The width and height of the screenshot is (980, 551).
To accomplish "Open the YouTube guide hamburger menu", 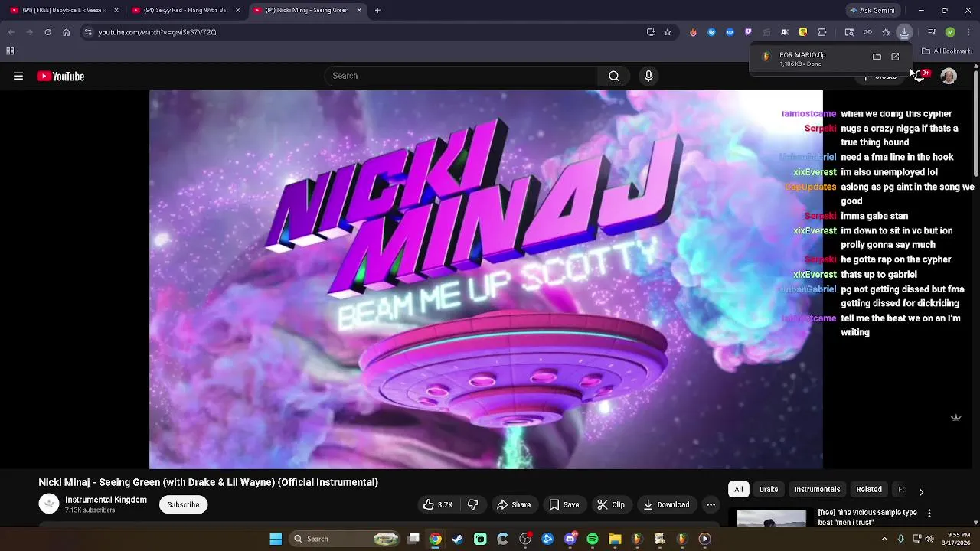I will coord(18,76).
